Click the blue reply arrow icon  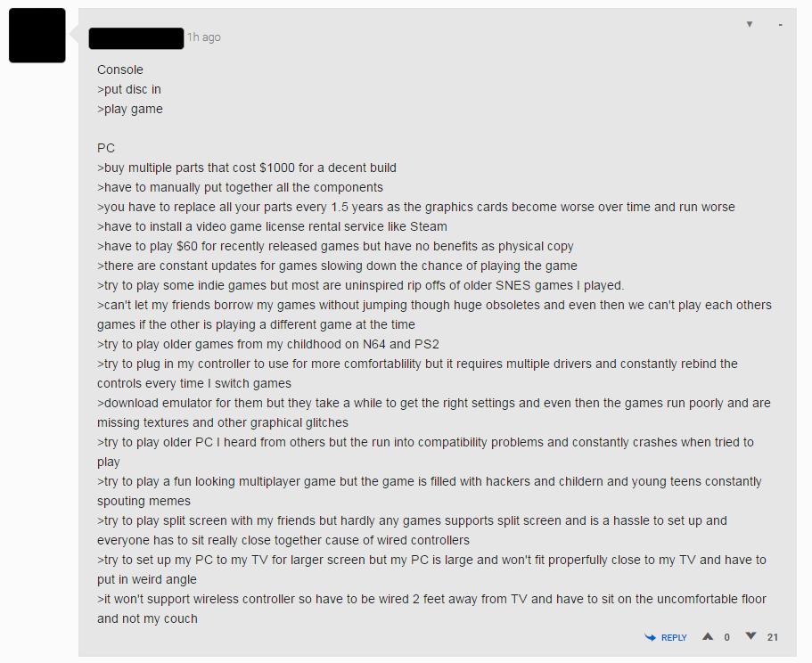point(650,638)
